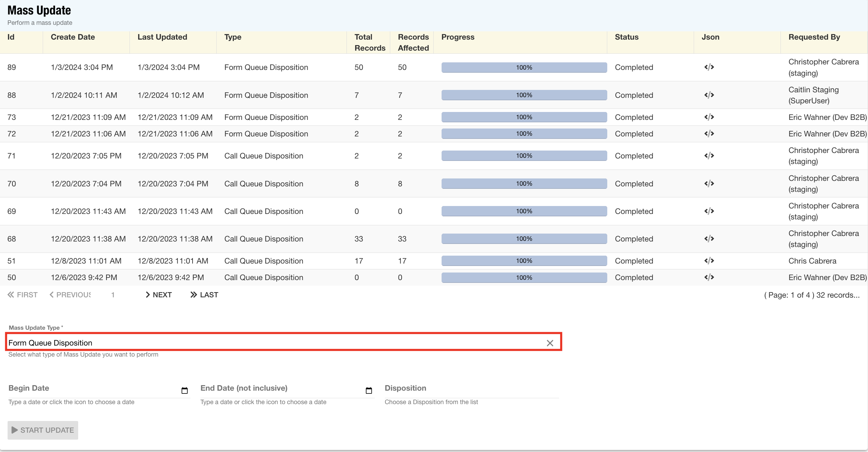View JSON icon for record 88
This screenshot has width=868, height=452.
pyautogui.click(x=709, y=95)
